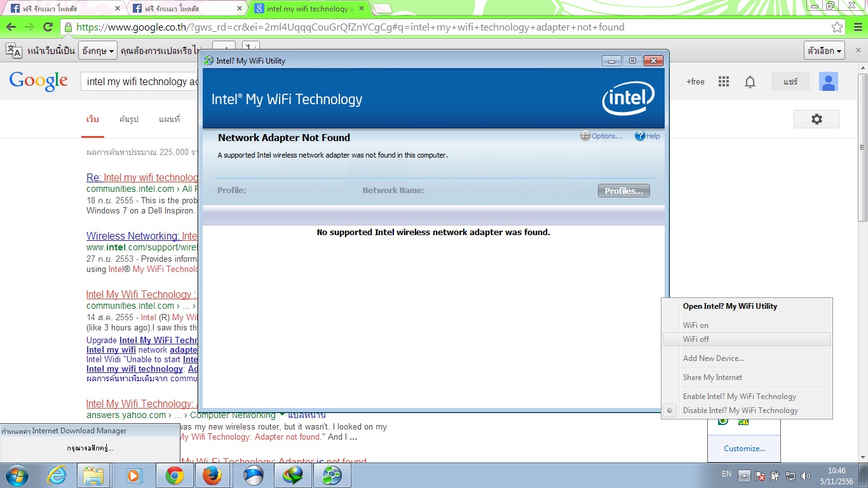The width and height of the screenshot is (868, 488).
Task: Go back using Chrome's back arrow
Action: point(11,27)
